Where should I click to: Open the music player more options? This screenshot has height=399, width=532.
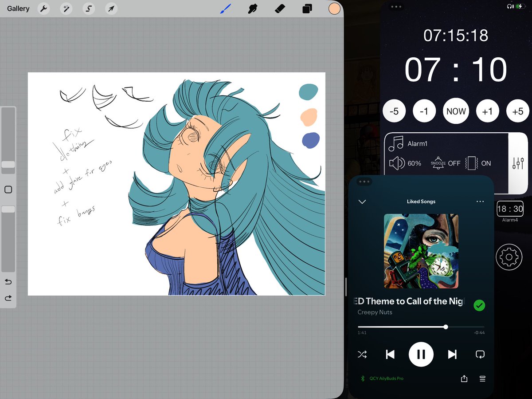point(480,201)
